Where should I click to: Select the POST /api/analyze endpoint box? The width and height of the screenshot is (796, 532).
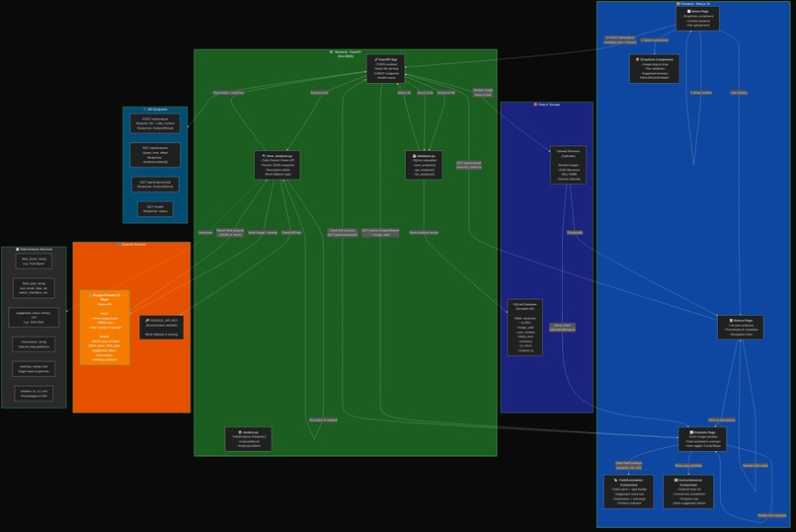point(155,123)
